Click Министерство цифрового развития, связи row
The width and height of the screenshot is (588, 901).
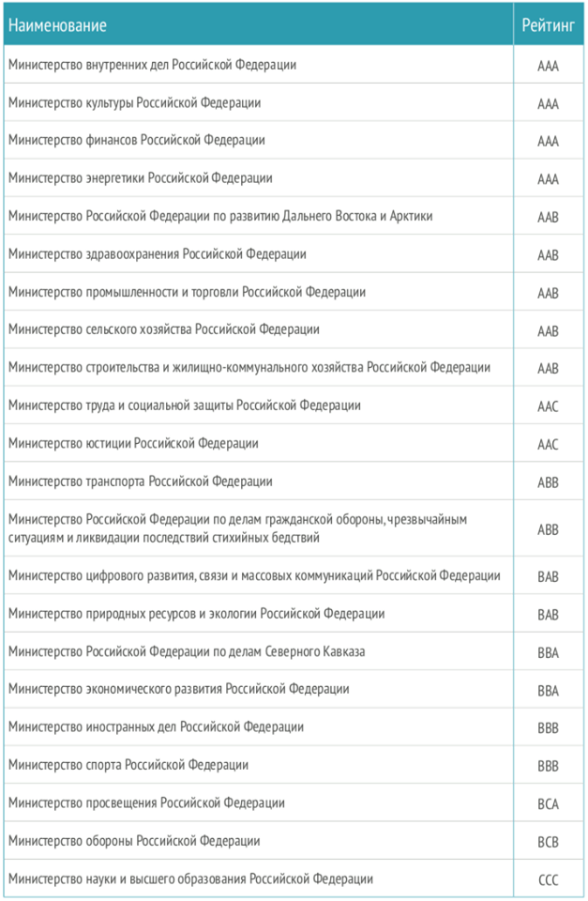294,575
